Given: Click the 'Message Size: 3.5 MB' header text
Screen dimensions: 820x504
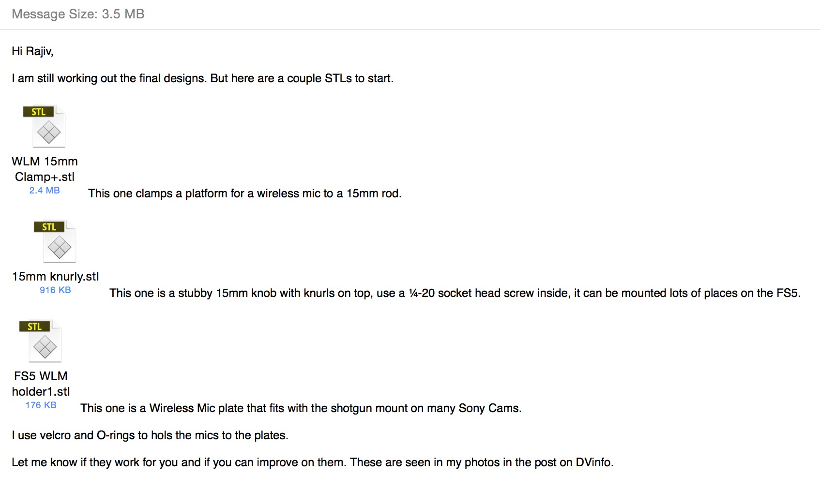Looking at the screenshot, I should (x=78, y=14).
